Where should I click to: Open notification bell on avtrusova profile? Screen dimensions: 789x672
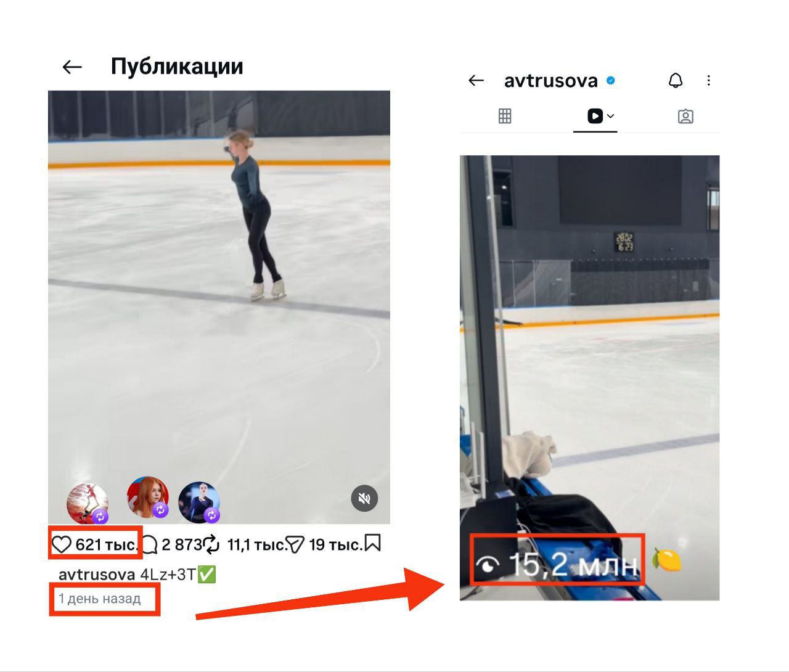676,81
